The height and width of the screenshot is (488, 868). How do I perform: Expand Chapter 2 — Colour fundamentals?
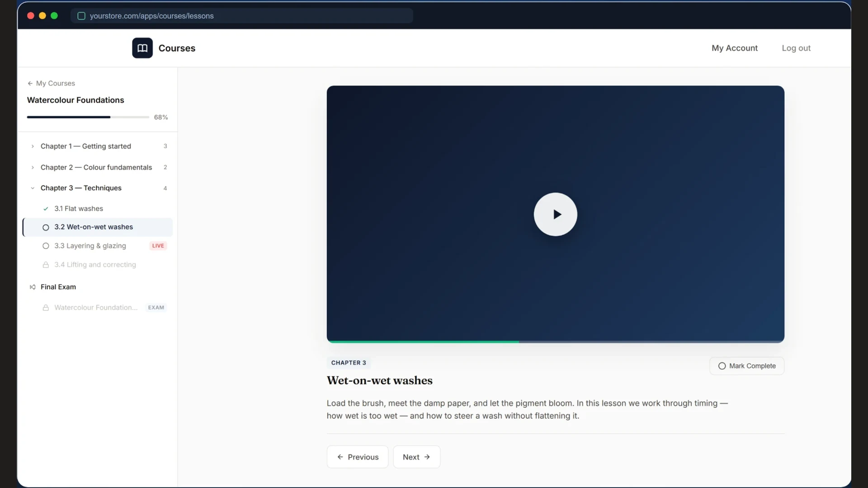point(98,167)
